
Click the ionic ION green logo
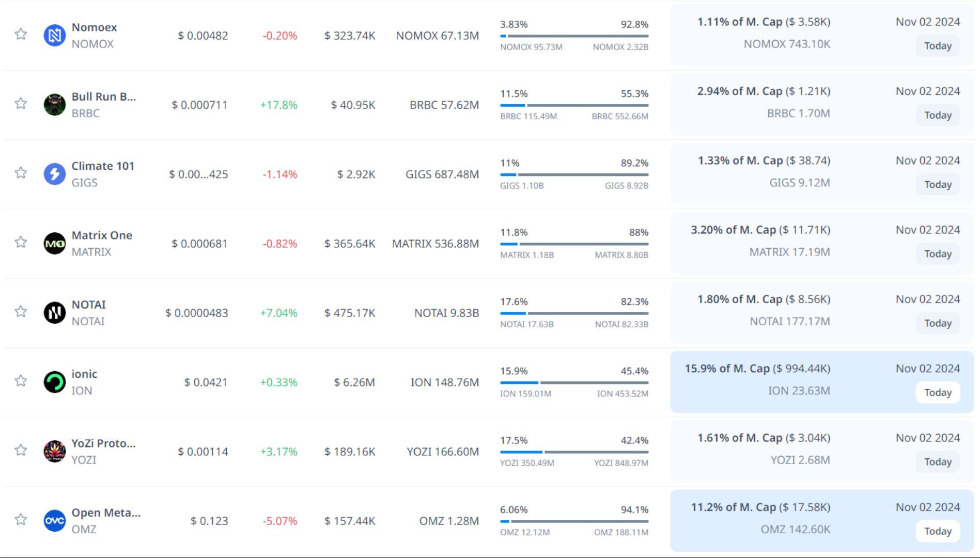tap(54, 382)
